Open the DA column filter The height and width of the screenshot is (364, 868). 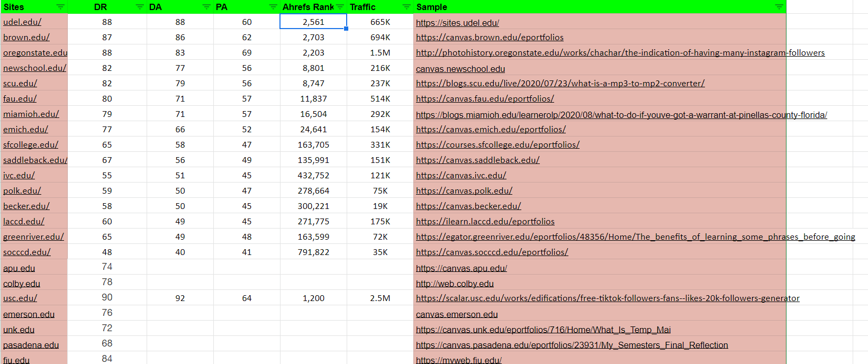pyautogui.click(x=206, y=7)
